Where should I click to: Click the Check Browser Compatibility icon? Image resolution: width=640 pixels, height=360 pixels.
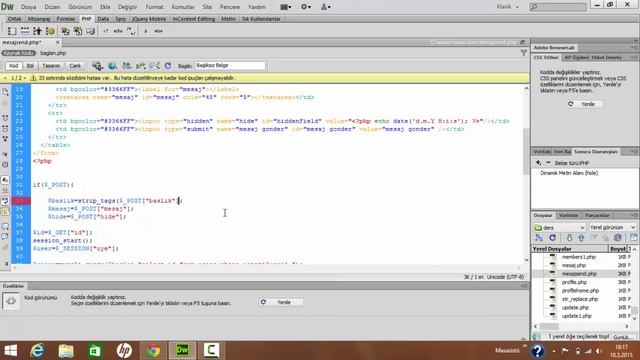(155, 66)
